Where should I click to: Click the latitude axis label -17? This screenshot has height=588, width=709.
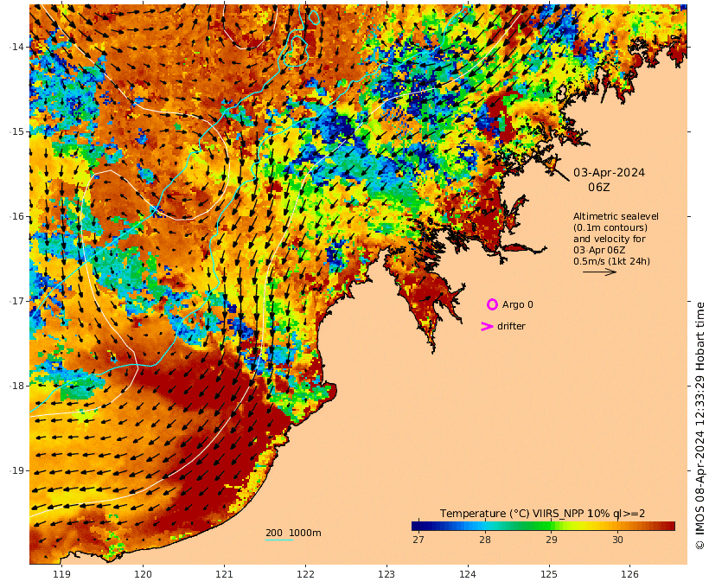[17, 301]
